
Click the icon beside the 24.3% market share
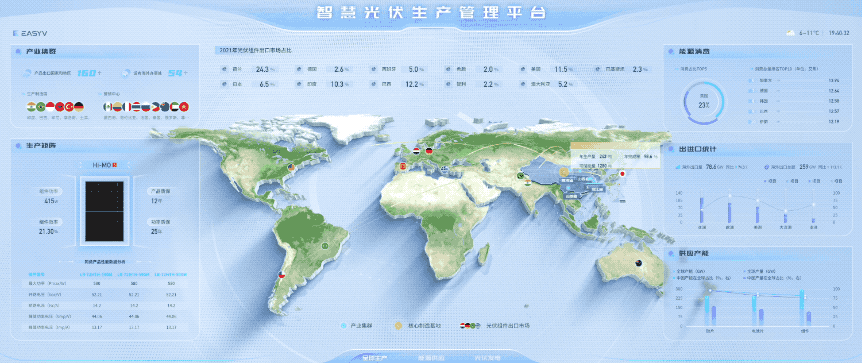[224, 69]
